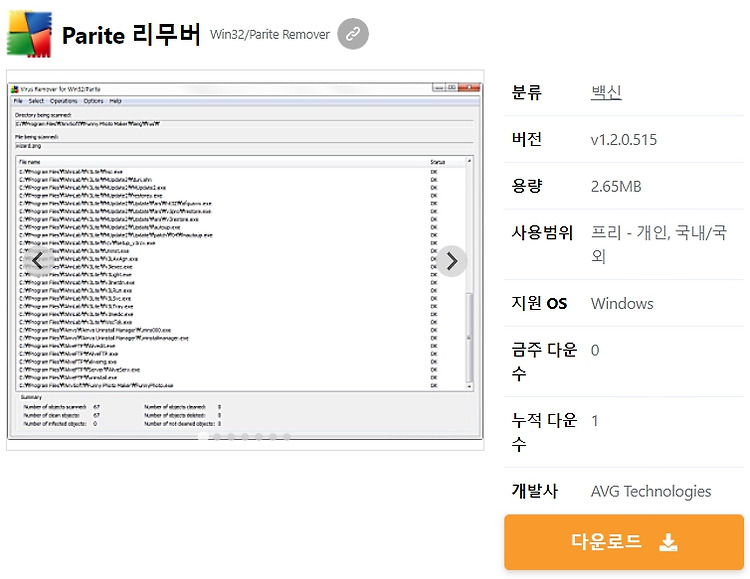Screen dimensions: 750x579
Task: Click the 프리 - 개인, 국내/국외 license text
Action: point(659,245)
